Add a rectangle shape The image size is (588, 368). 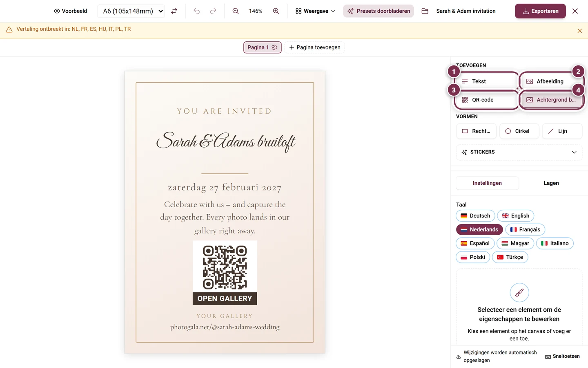point(476,131)
